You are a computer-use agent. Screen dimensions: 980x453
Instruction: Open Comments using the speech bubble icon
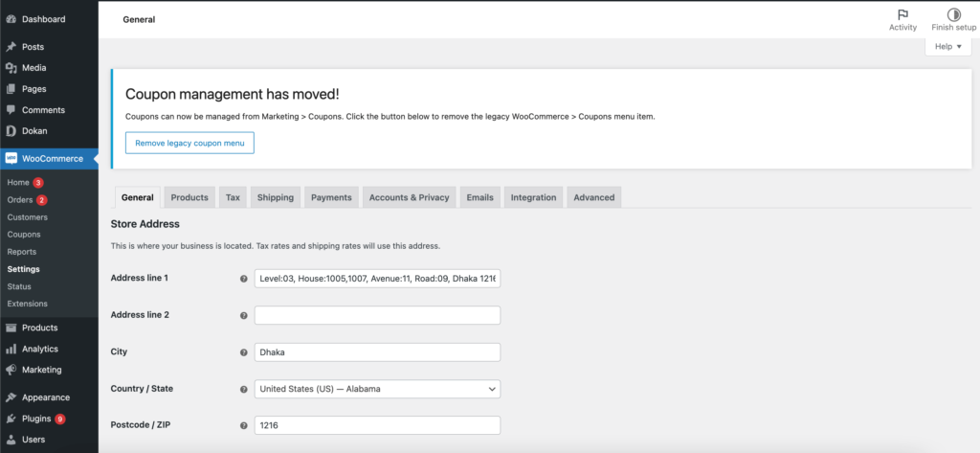11,110
